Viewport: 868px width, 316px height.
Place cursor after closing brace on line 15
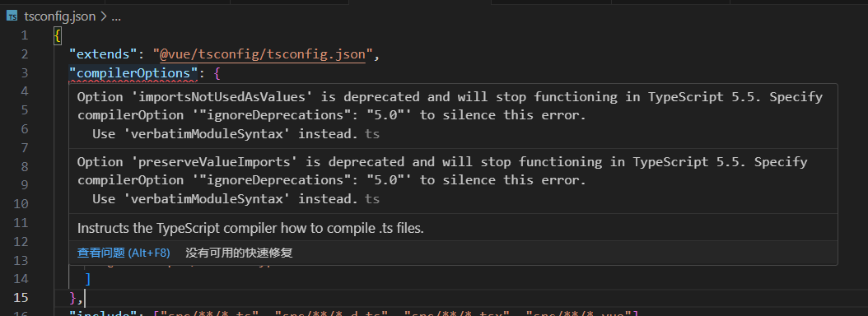point(84,297)
